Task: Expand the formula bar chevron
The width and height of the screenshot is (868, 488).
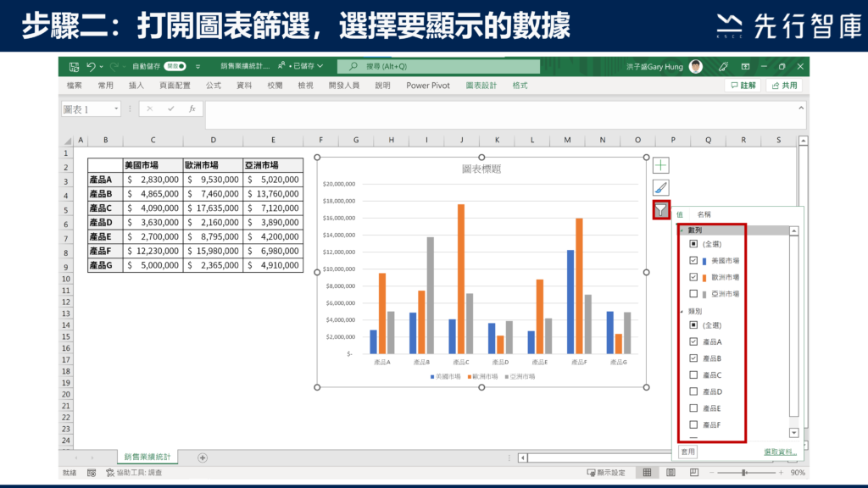Action: (801, 108)
